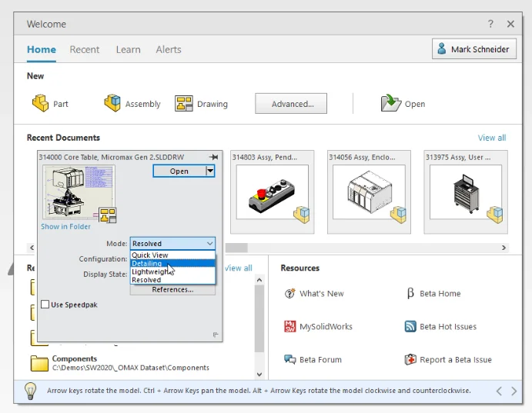Enable the Use Speedpak checkbox
532x413 pixels.
tap(45, 305)
